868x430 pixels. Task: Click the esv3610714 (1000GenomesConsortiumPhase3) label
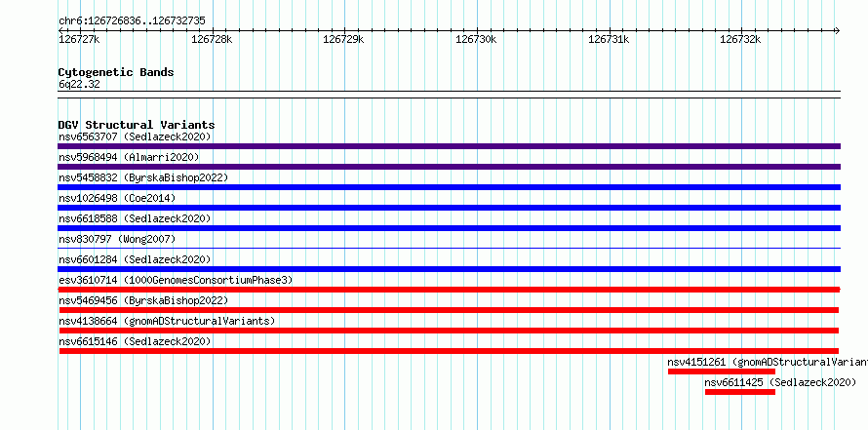tap(176, 280)
